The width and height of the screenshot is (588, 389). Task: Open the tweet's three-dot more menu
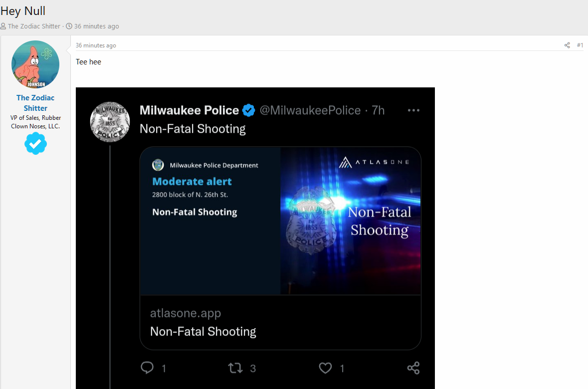coord(413,110)
